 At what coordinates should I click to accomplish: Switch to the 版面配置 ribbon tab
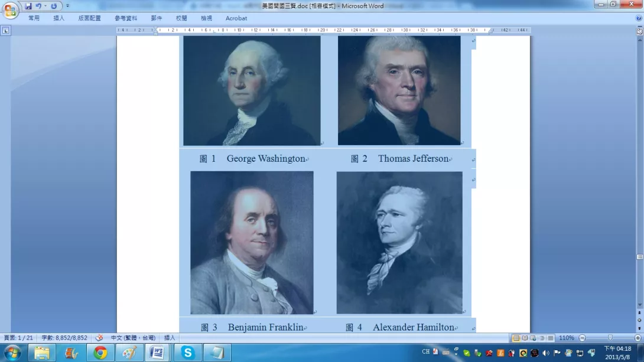[x=90, y=18]
